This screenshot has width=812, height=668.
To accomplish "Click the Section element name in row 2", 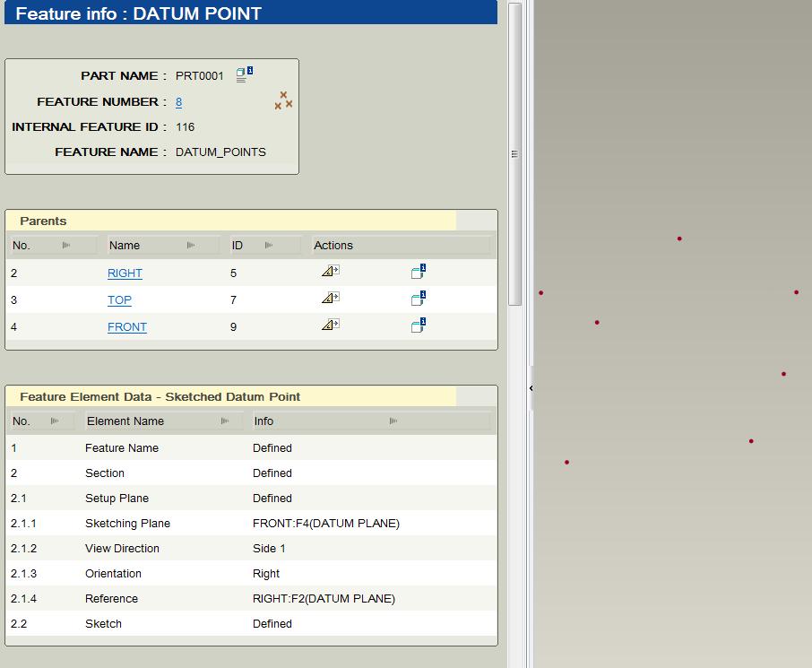I will coord(105,473).
